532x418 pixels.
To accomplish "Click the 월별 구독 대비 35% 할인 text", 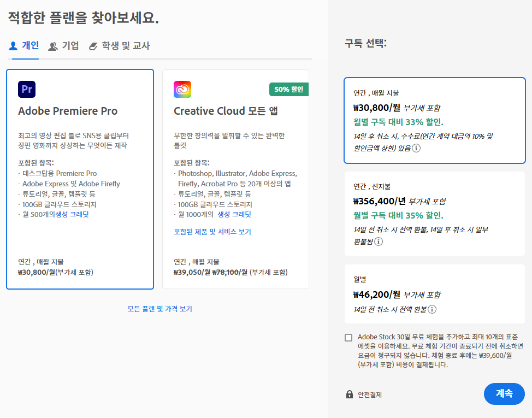I will point(398,215).
